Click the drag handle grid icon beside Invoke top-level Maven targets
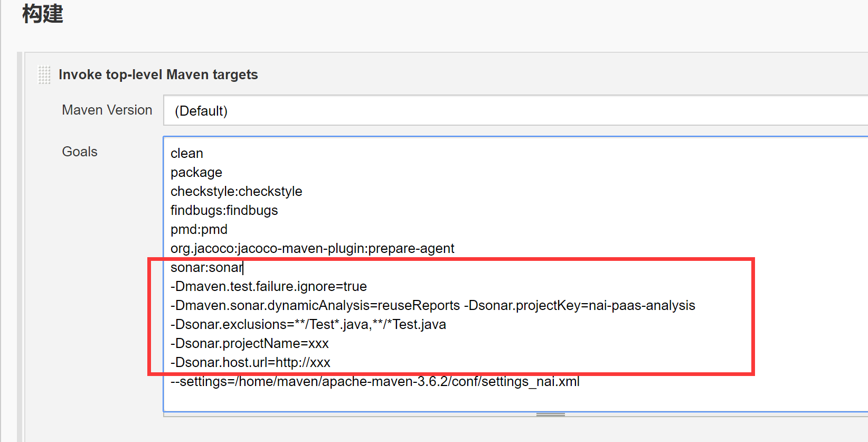This screenshot has width=868, height=442. pos(44,75)
